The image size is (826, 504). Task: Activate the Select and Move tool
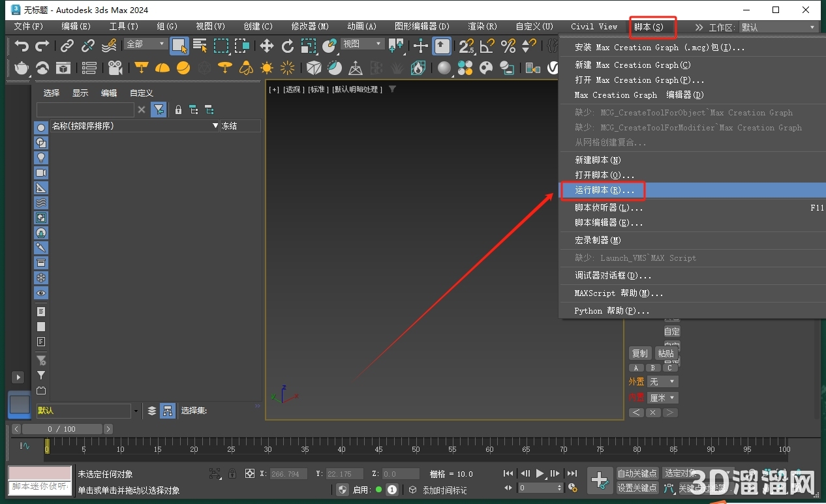coord(267,46)
